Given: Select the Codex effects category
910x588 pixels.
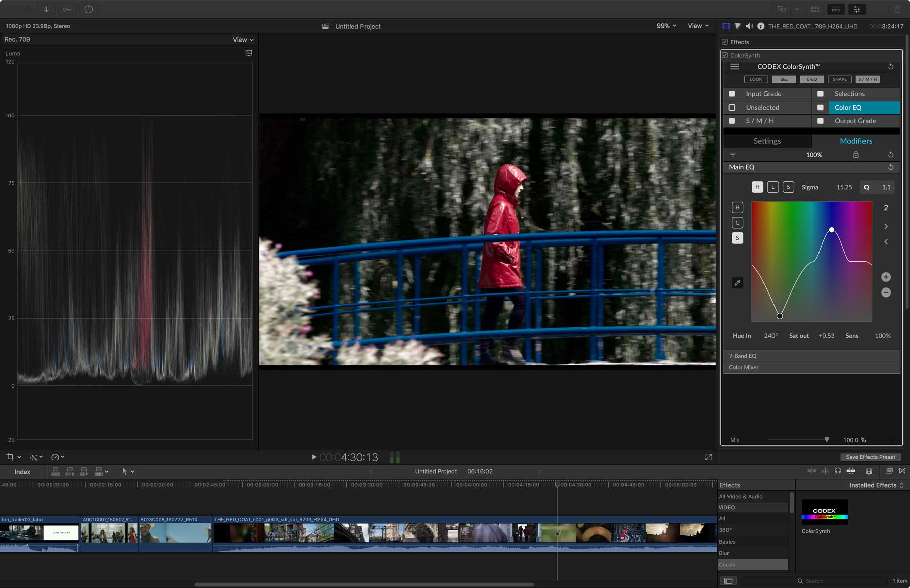Looking at the screenshot, I should 752,565.
